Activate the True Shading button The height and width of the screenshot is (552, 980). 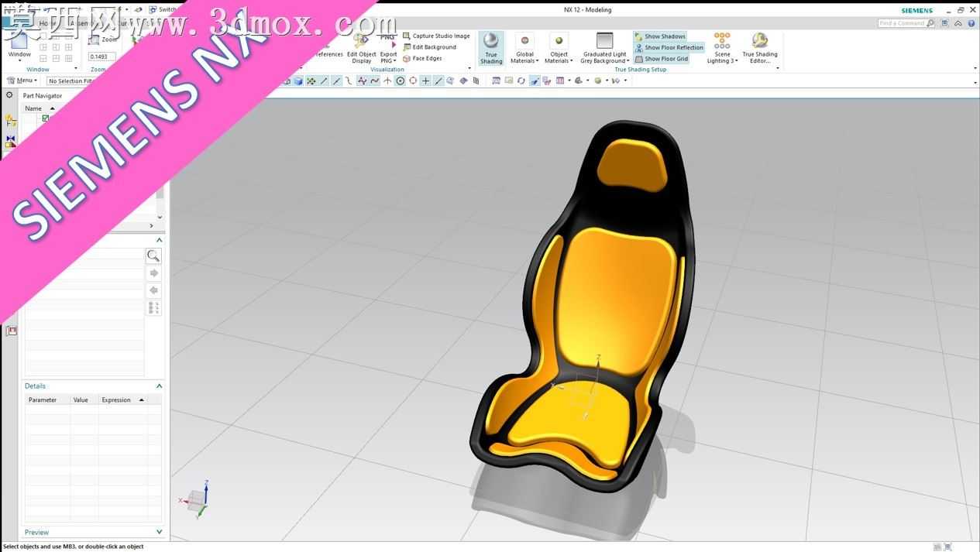click(491, 48)
